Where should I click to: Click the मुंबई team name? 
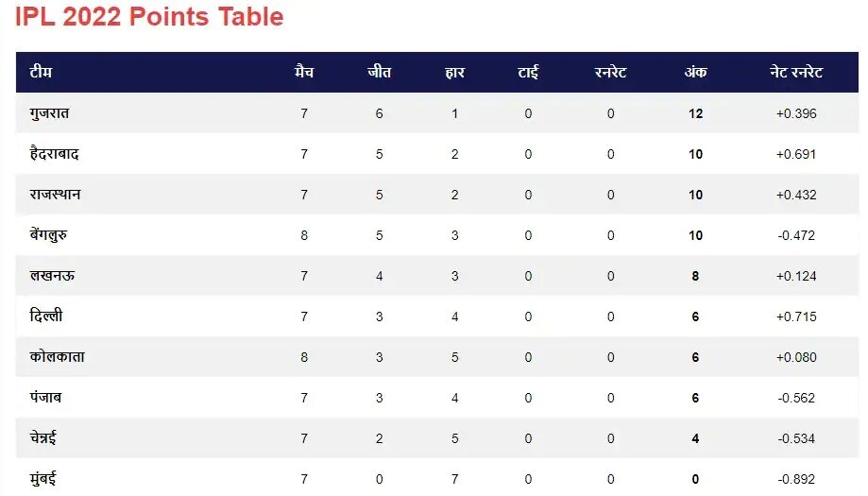click(44, 479)
